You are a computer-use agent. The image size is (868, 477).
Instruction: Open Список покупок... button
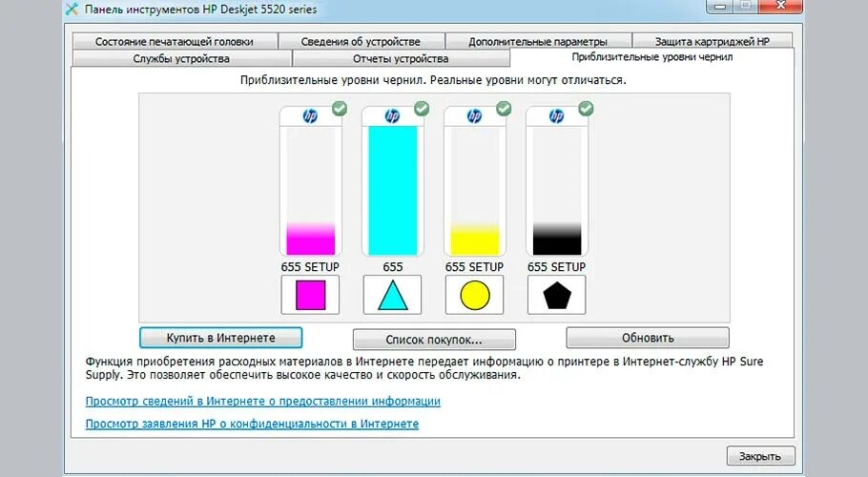point(434,340)
